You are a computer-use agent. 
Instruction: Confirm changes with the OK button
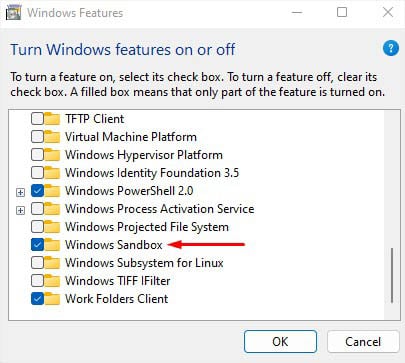click(x=280, y=341)
